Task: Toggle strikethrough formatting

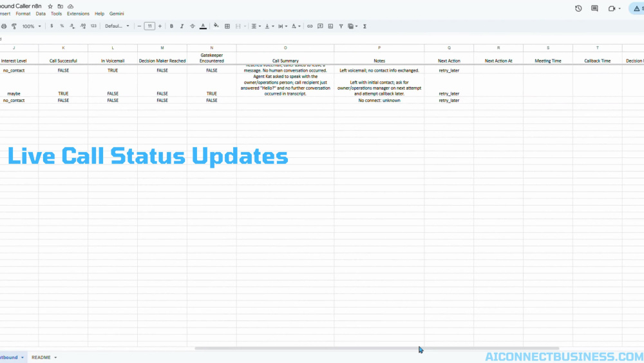Action: coord(192,26)
